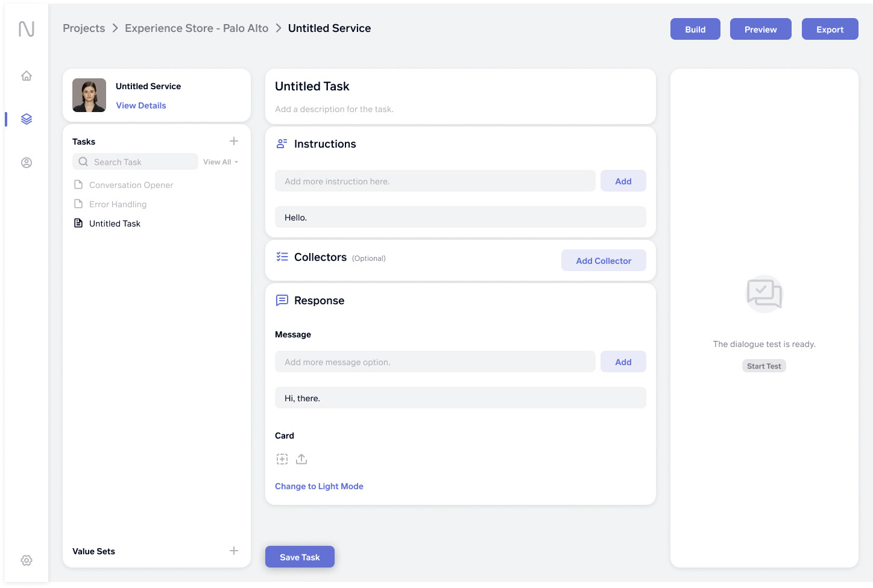The image size is (873, 588).
Task: Click the Build button
Action: [x=695, y=29]
